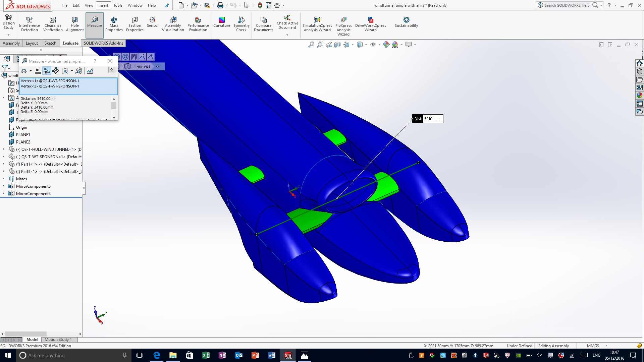644x362 pixels.
Task: Expand the Check Active Document dropdown arrow
Action: [287, 35]
